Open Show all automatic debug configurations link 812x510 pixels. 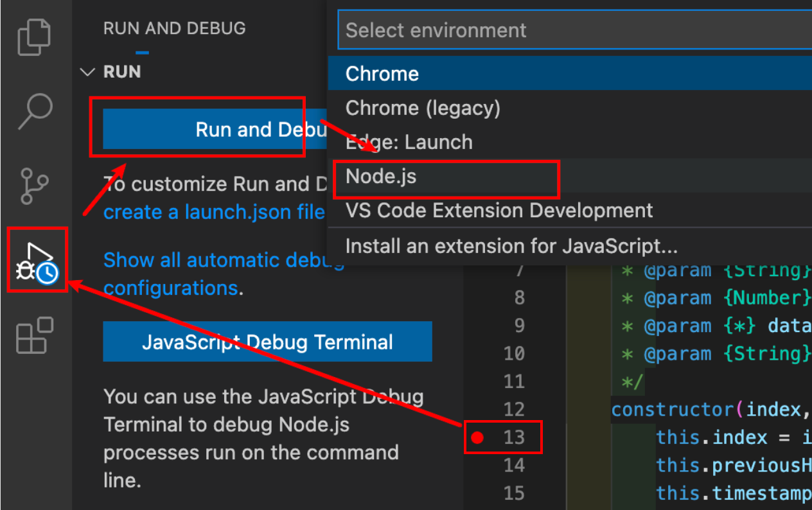pos(224,274)
